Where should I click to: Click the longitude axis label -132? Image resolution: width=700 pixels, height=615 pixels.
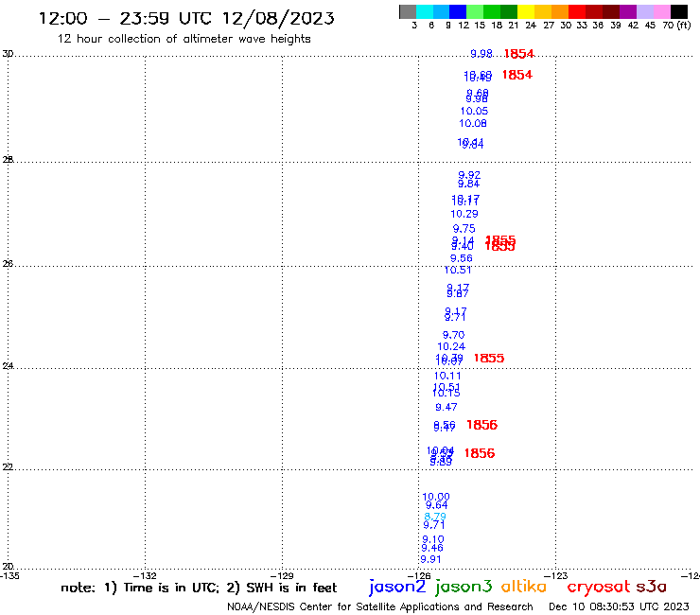tap(146, 576)
